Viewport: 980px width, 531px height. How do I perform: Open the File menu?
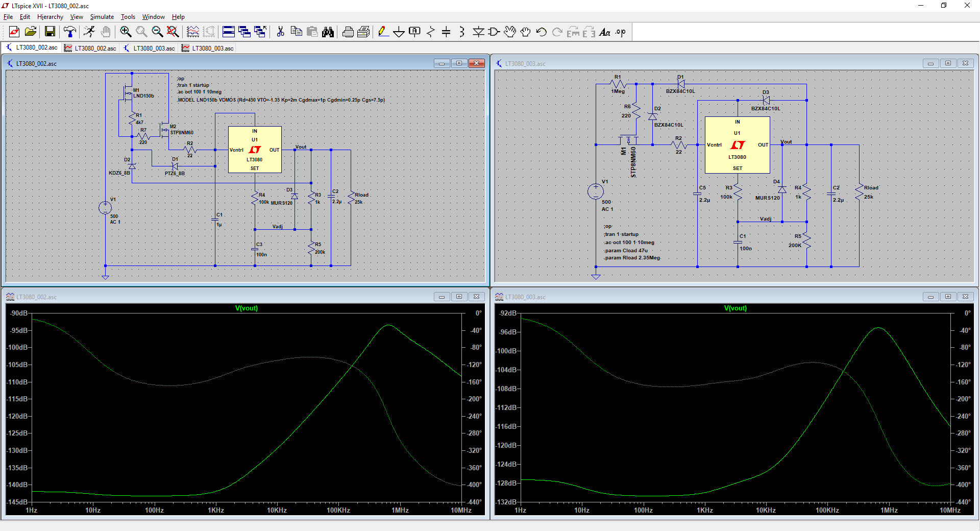tap(8, 17)
